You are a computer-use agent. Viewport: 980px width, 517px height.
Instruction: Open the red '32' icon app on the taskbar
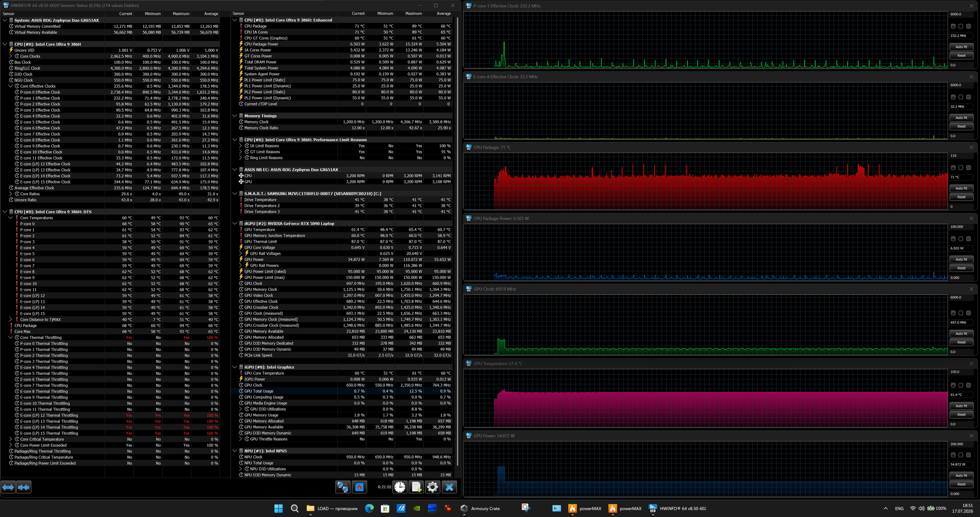pyautogui.click(x=448, y=508)
